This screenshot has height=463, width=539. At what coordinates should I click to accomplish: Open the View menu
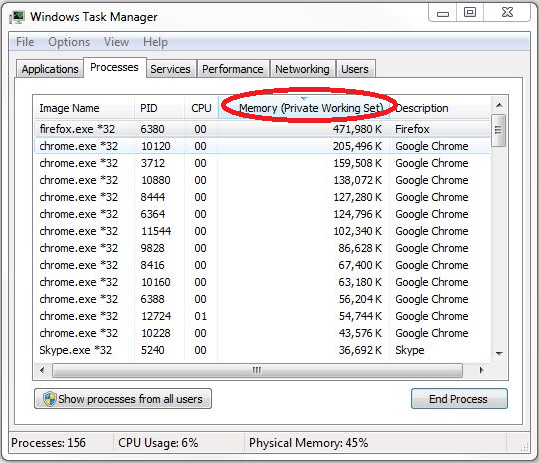pyautogui.click(x=117, y=42)
